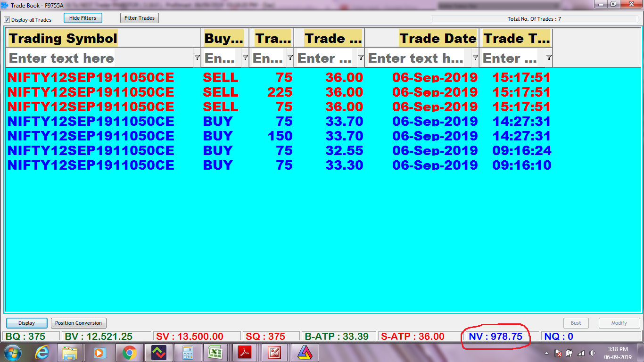Click the Windows Start button
Viewport: 644px width, 362px height.
13,352
